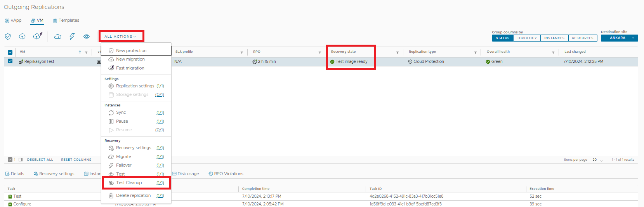Screen dimensions: 644x207
Task: Click the Migrate cloud-arrow toolbar icon
Action: (x=57, y=37)
